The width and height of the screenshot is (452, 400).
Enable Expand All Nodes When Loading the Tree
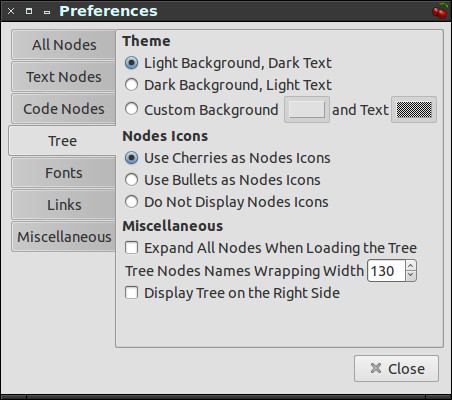point(131,248)
